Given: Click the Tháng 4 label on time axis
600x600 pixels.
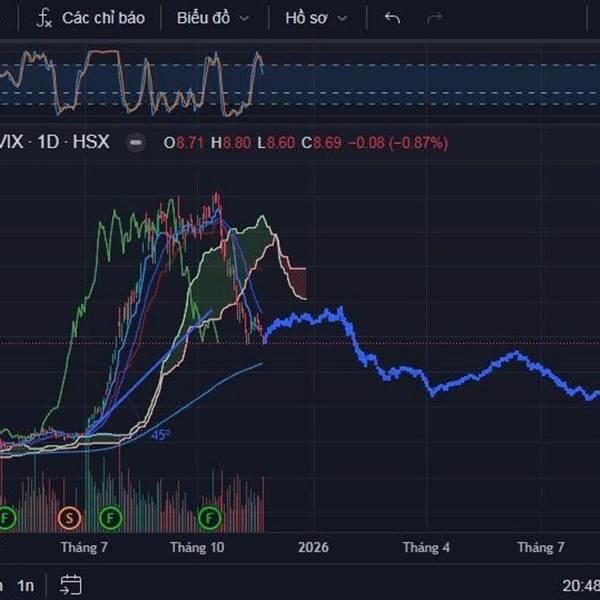Looking at the screenshot, I should point(426,548).
